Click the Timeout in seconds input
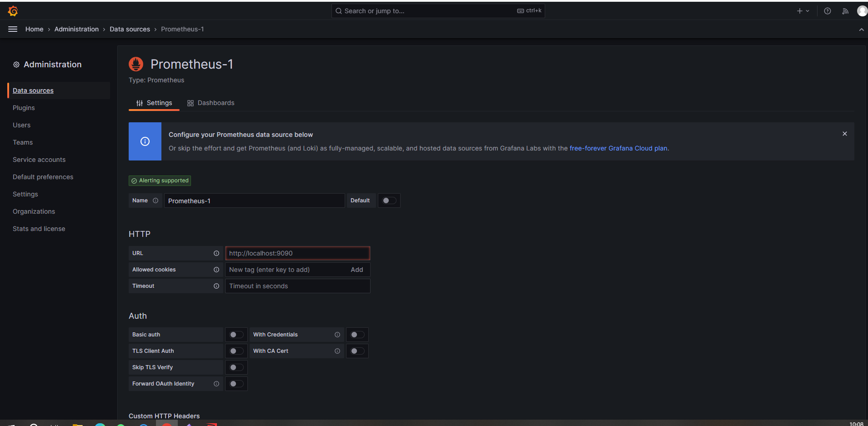The image size is (868, 426). (x=297, y=286)
